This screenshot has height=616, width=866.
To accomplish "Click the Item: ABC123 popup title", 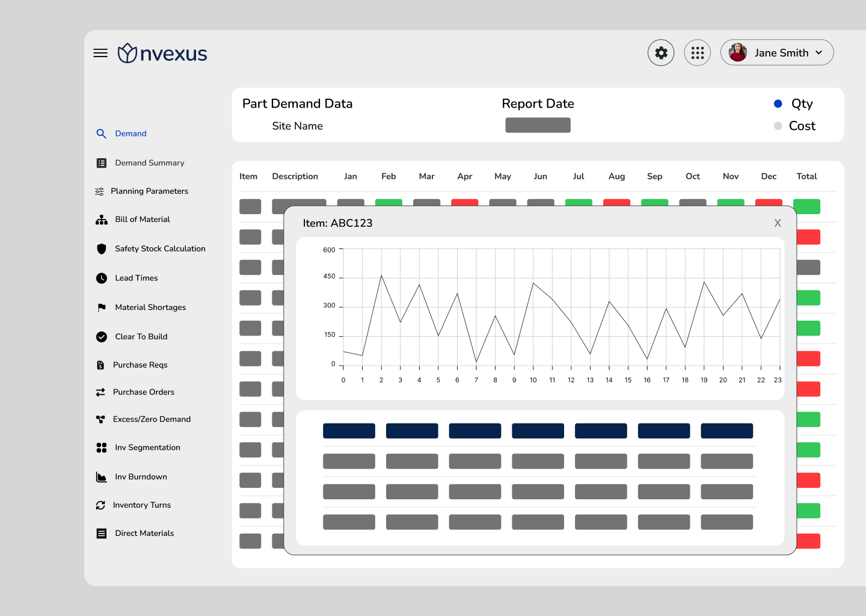I will [x=337, y=223].
